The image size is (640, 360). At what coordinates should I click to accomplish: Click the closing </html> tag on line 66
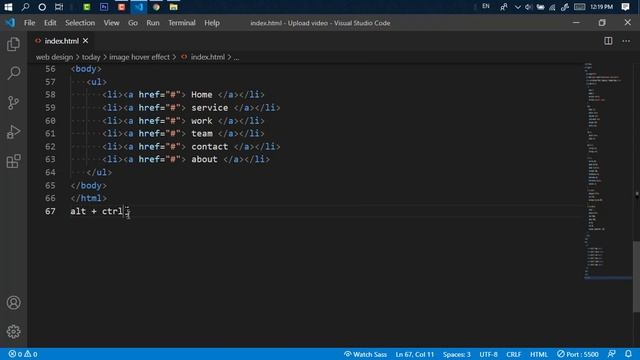pyautogui.click(x=89, y=198)
